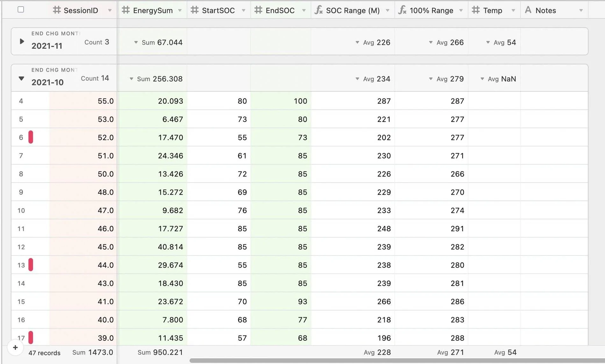The height and width of the screenshot is (364, 605).
Task: Click the red marker on row 13
Action: [x=31, y=265]
